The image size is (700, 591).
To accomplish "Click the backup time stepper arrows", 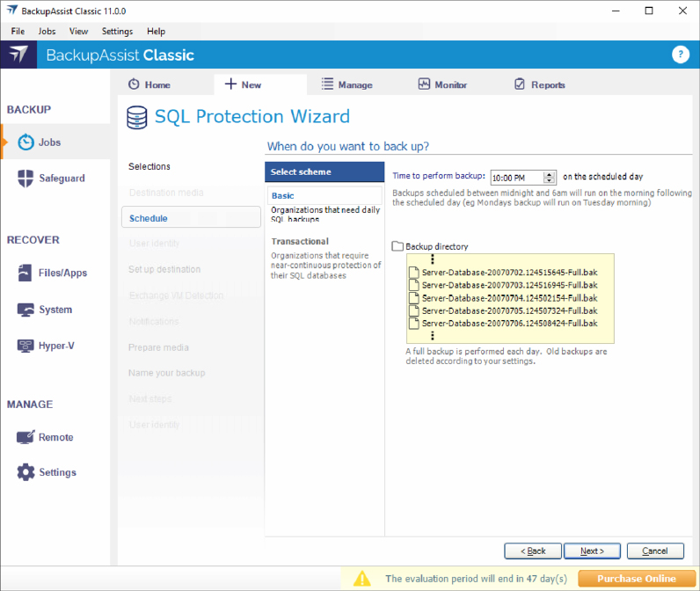I will point(550,177).
